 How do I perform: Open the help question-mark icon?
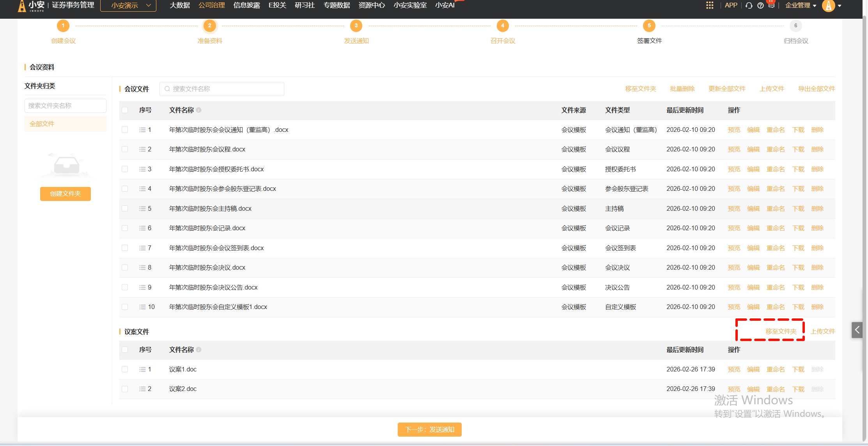pyautogui.click(x=760, y=5)
